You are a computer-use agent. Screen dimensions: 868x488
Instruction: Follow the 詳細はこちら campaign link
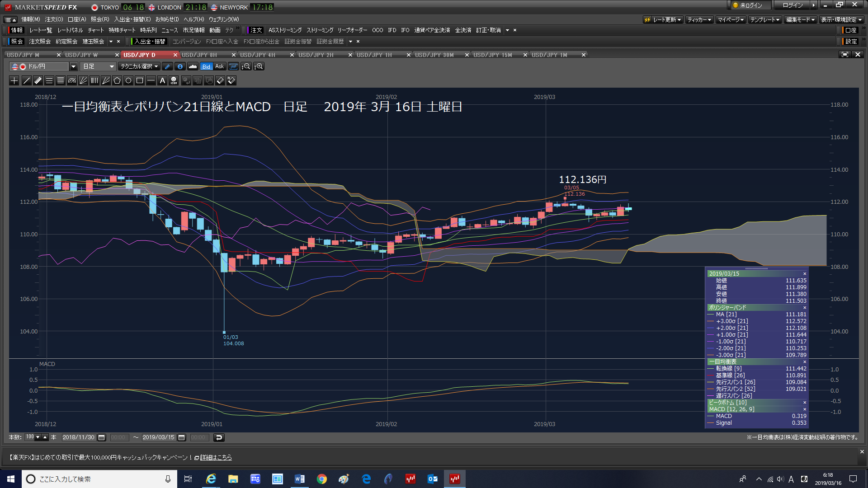click(x=216, y=458)
